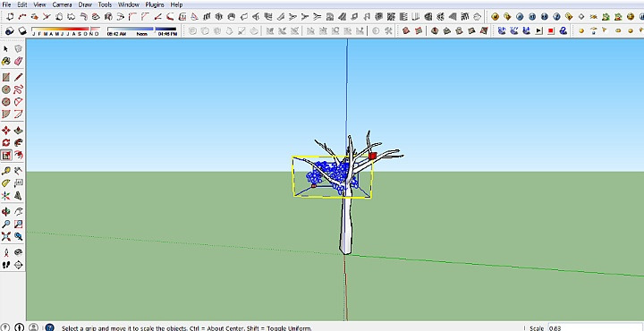The height and width of the screenshot is (331, 644).
Task: Select the Axes tool
Action: (5, 196)
